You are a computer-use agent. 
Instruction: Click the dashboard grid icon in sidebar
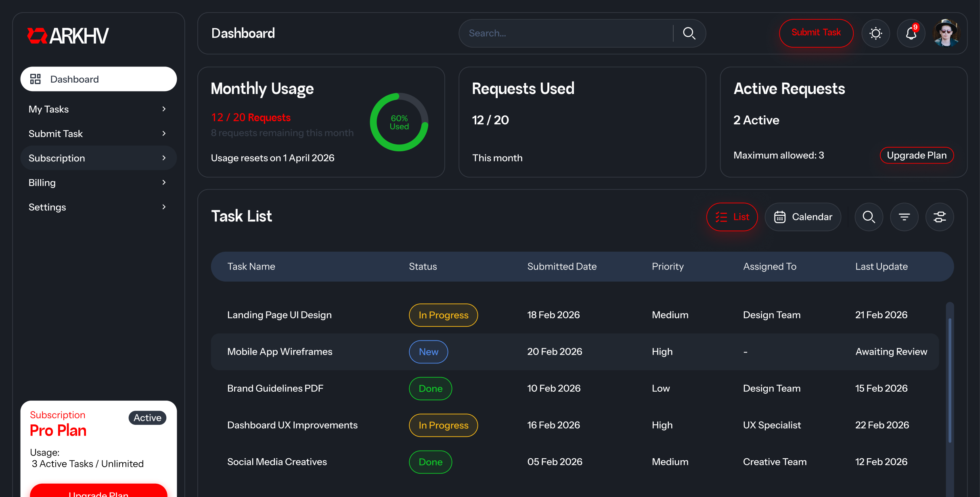tap(36, 79)
